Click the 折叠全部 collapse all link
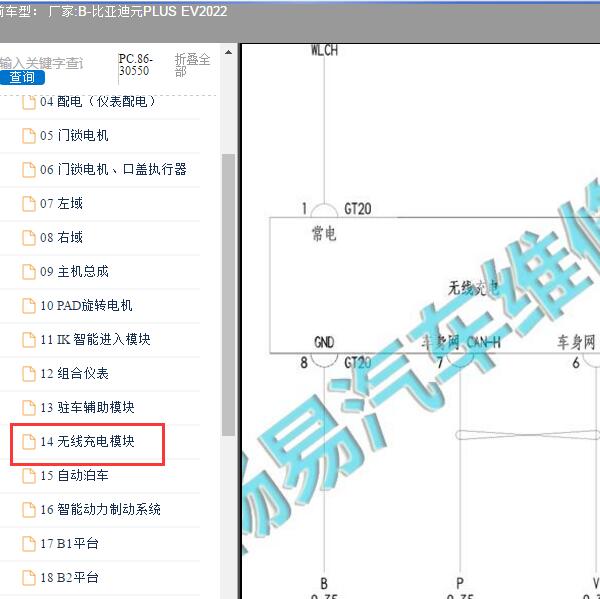Screen dimensions: 600x599 point(192,65)
